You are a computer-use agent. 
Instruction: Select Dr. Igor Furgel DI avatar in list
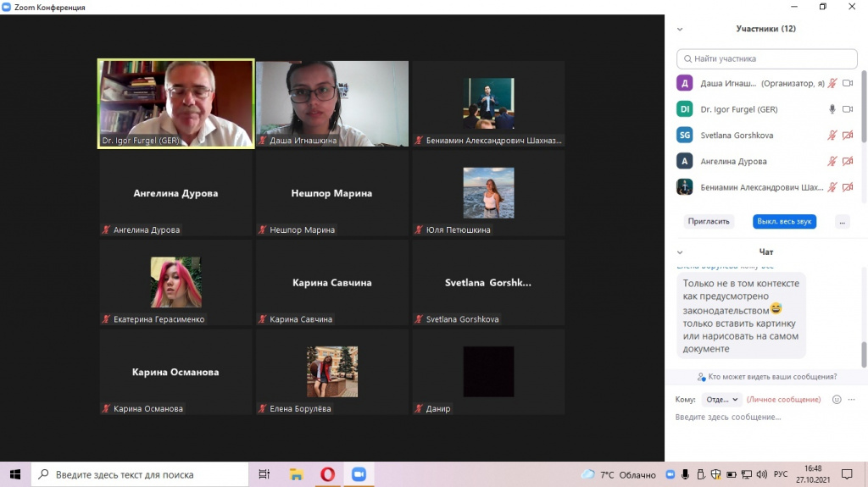coord(685,109)
